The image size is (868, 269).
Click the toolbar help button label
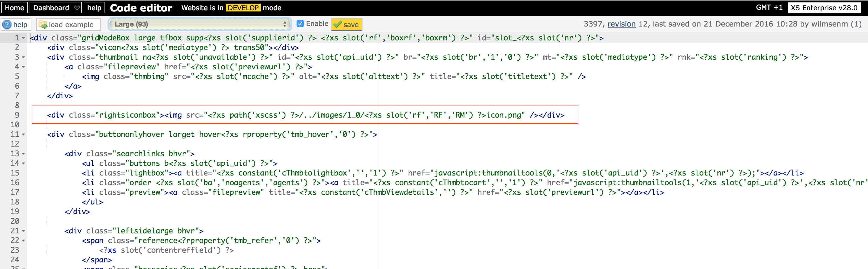(x=20, y=24)
